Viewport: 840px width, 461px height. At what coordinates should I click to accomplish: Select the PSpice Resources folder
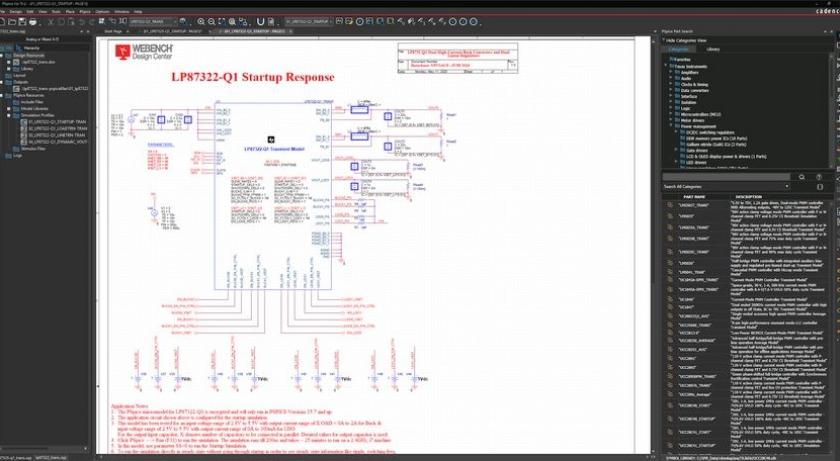coord(28,95)
